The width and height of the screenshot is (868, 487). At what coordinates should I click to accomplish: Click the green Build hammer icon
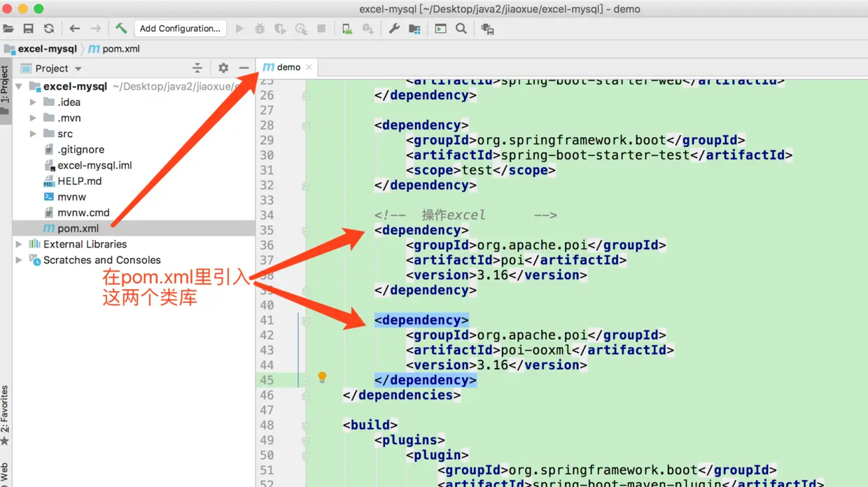point(121,29)
